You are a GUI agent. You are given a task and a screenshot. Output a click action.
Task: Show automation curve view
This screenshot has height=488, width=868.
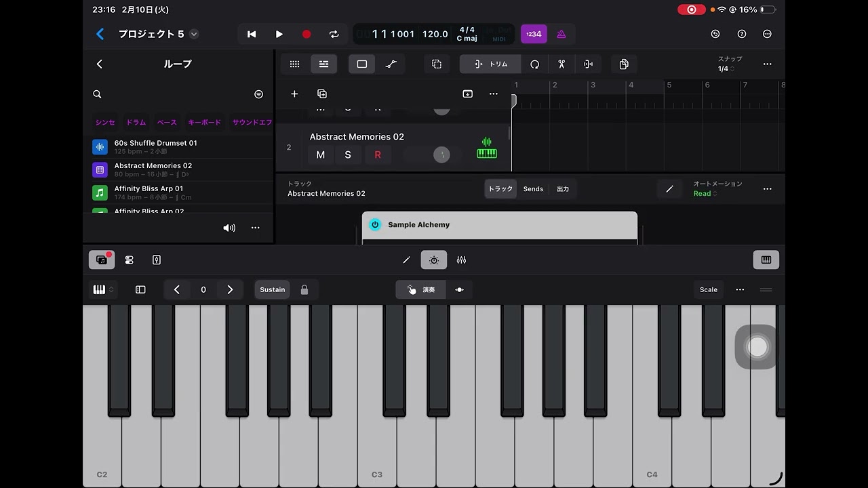pyautogui.click(x=391, y=64)
